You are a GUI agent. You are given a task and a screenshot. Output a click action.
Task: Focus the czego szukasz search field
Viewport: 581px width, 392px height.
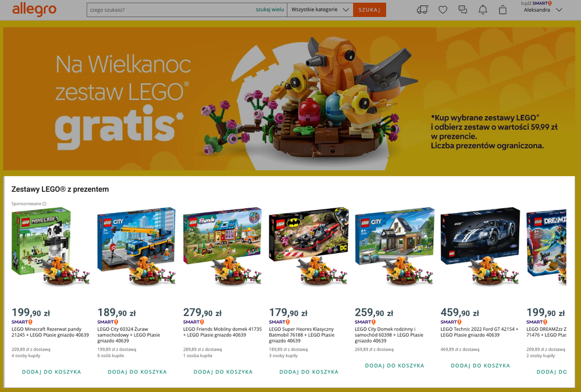(170, 10)
